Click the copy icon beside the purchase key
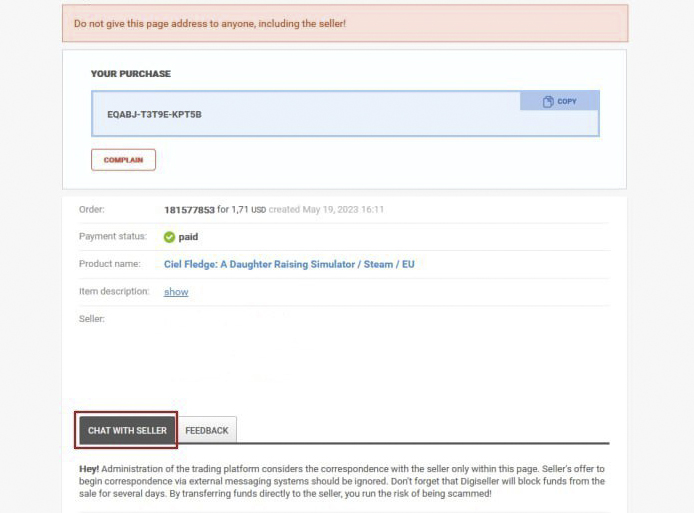 [548, 101]
